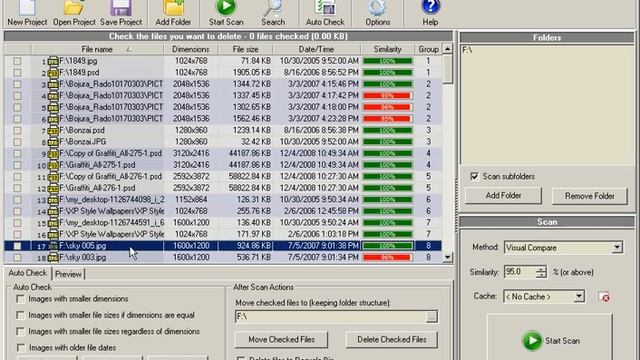This screenshot has width=640, height=360.
Task: Sort by Group column header
Action: click(x=428, y=49)
